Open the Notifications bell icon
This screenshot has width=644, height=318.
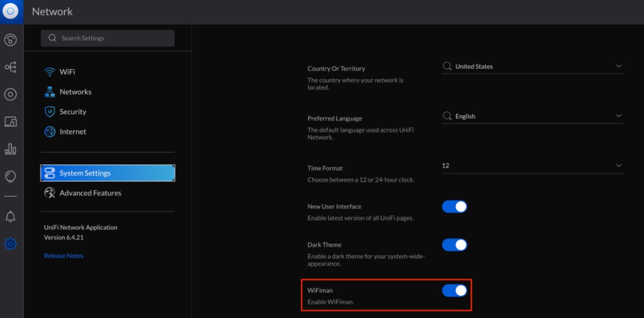coord(10,217)
